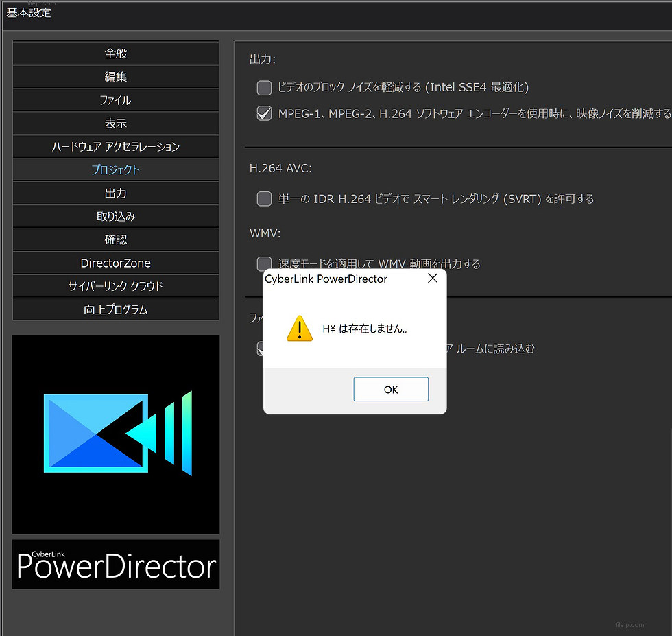Image resolution: width=672 pixels, height=636 pixels.
Task: Open サイバーリンク クラウド settings
Action: 116,286
